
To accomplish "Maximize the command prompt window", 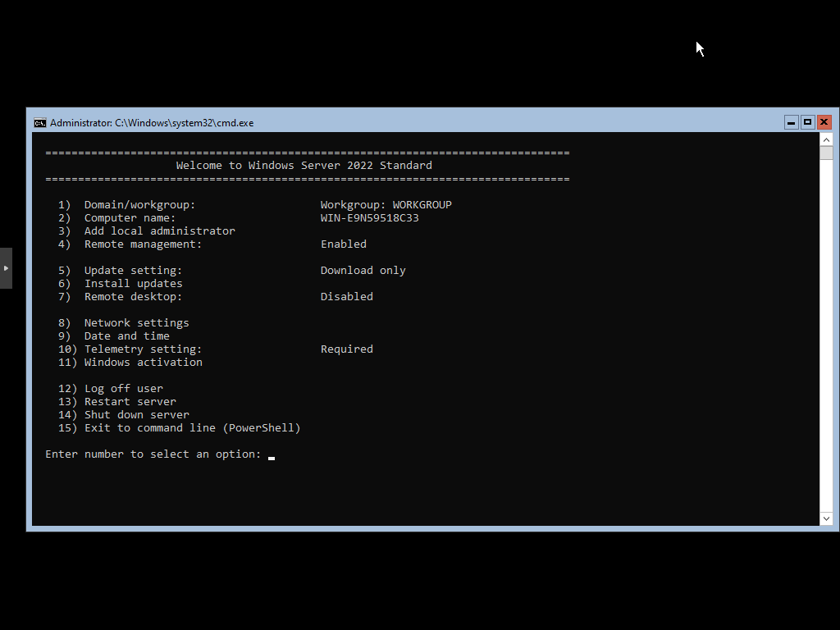I will coord(807,122).
